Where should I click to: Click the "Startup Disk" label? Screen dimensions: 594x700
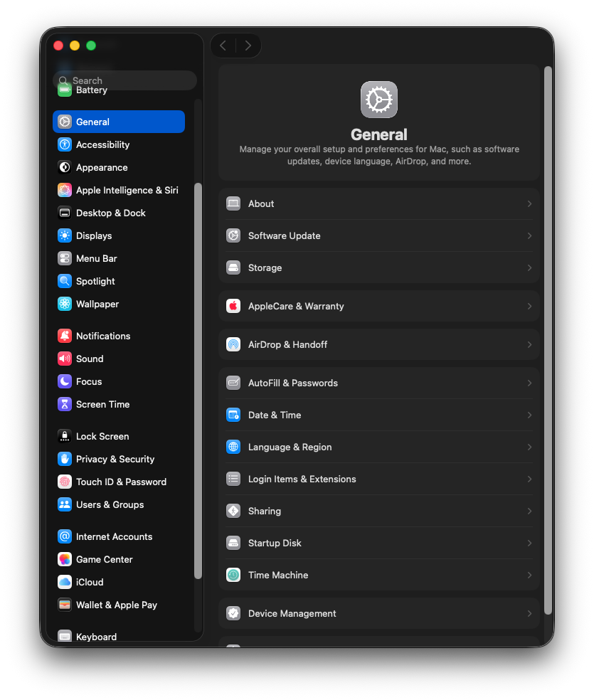pyautogui.click(x=275, y=543)
